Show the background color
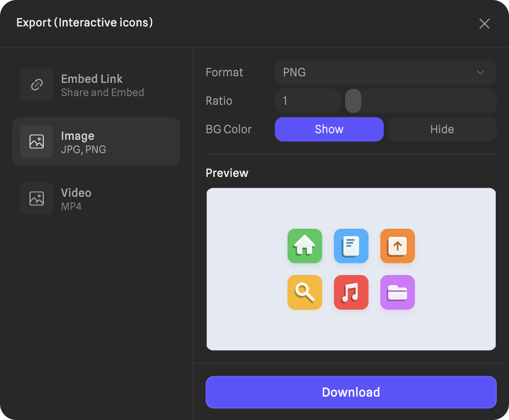Image resolution: width=509 pixels, height=420 pixels. click(329, 129)
